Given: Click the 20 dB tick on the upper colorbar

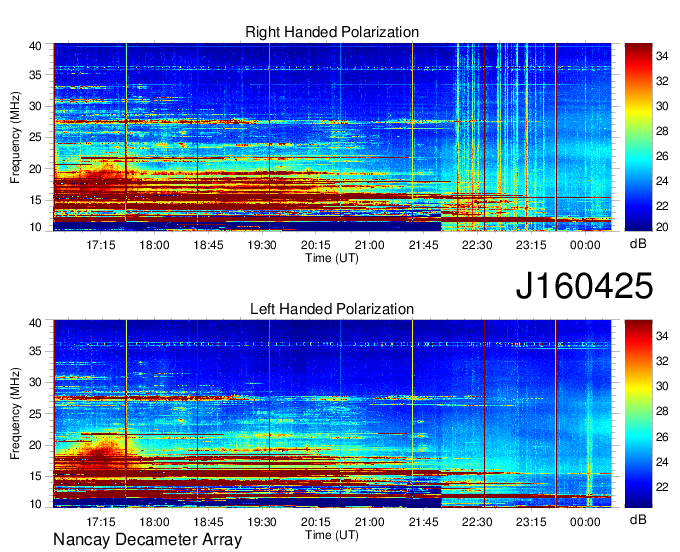Looking at the screenshot, I should tap(662, 227).
